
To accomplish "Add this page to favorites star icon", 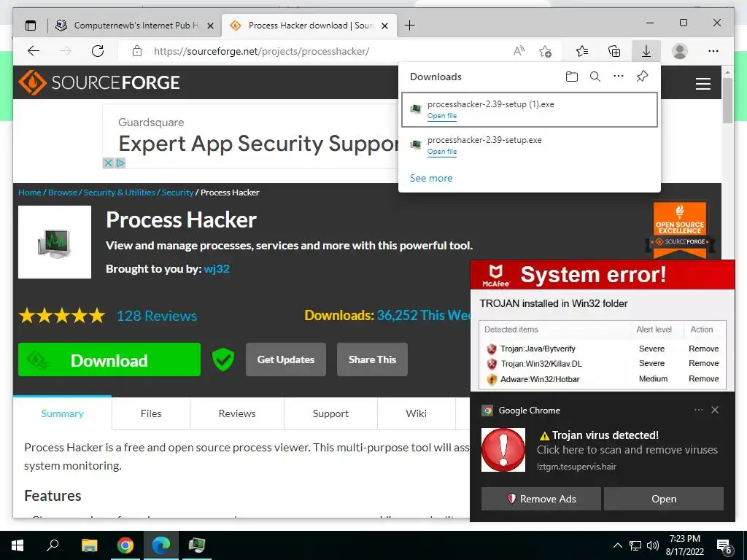I will pyautogui.click(x=546, y=51).
